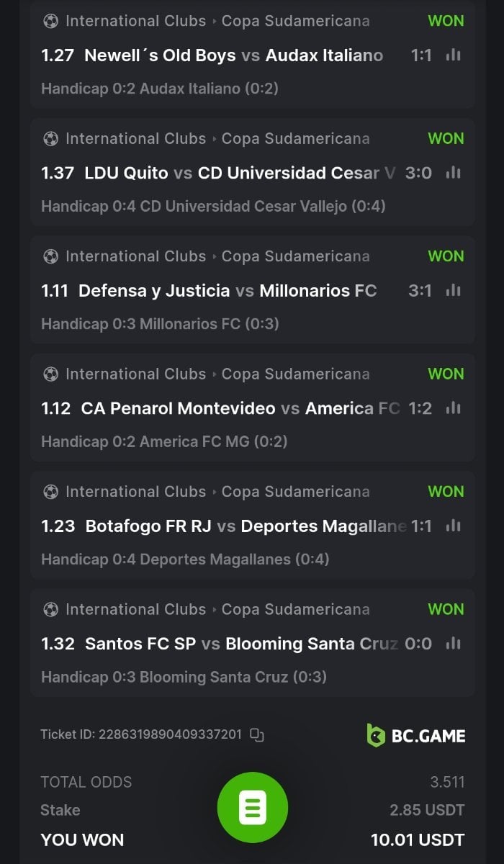
Task: Select International Clubs in LDU Quito breadcrumb
Action: (135, 138)
